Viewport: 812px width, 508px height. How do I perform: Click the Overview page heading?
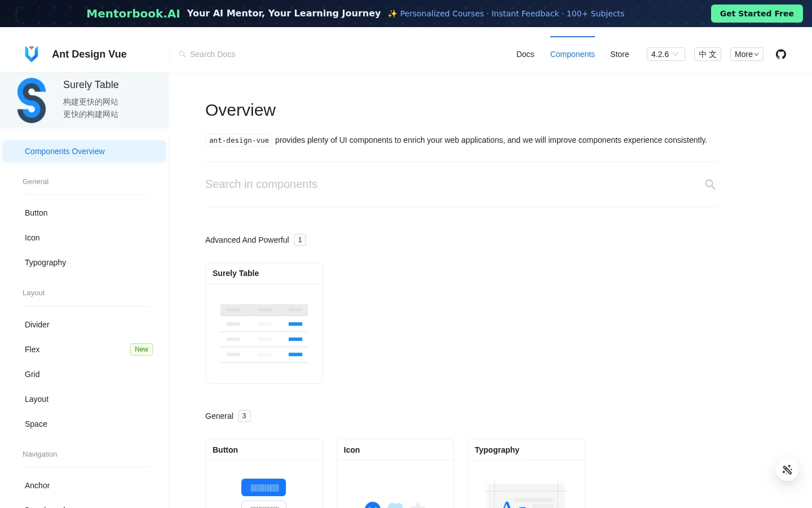[x=240, y=110]
